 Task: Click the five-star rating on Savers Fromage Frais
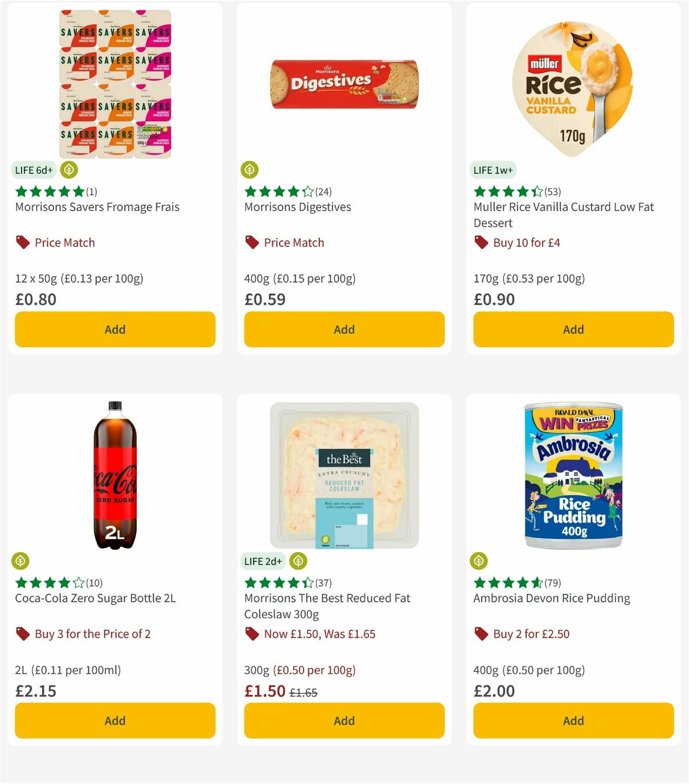[49, 192]
